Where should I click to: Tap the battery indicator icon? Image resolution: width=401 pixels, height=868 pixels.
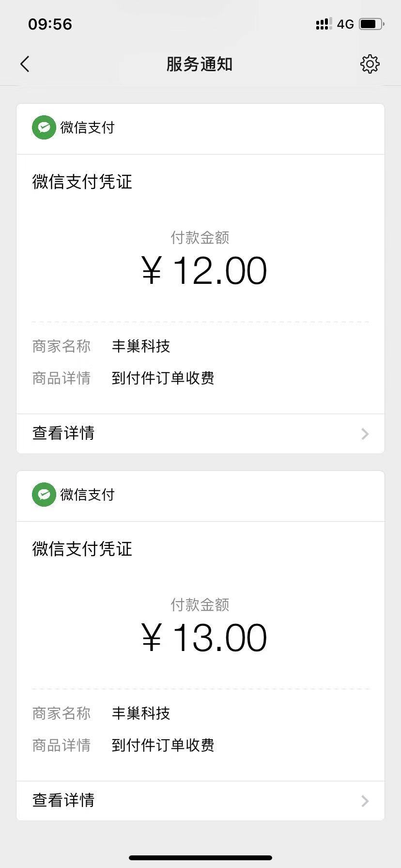coord(371,24)
